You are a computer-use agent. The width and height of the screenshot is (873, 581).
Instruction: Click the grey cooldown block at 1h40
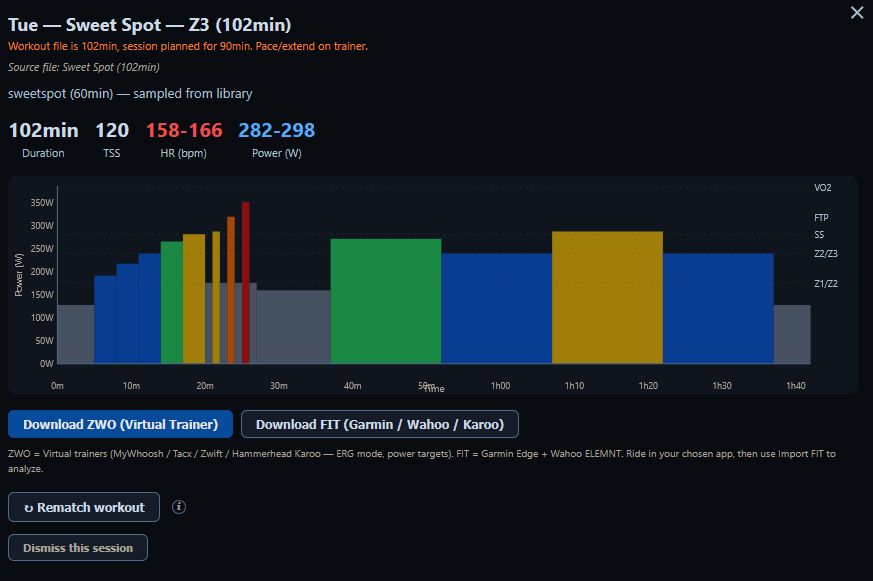pos(792,334)
